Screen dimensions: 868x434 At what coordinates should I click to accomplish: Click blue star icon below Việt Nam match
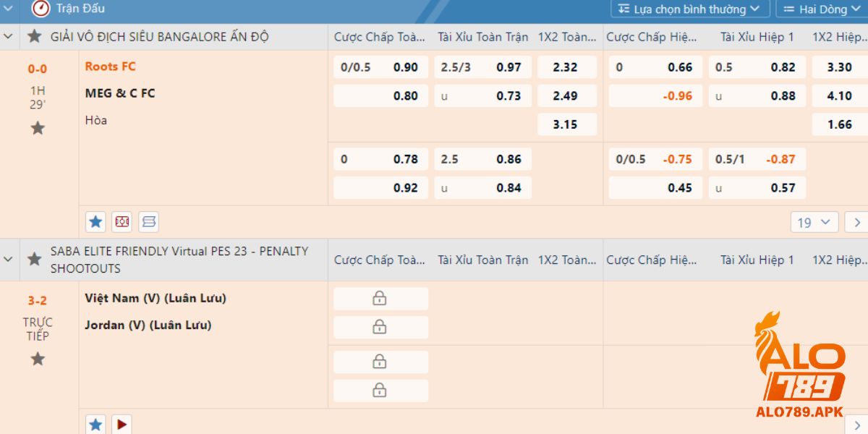[95, 425]
